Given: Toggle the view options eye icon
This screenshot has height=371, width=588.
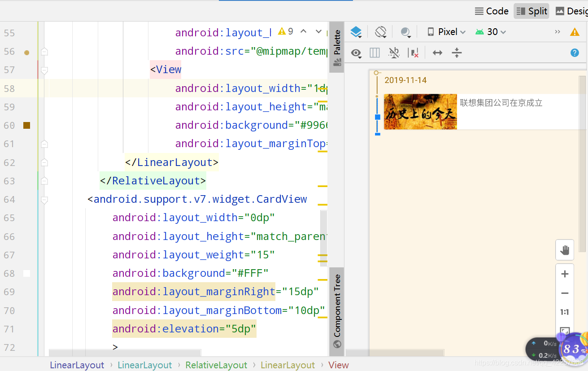Looking at the screenshot, I should 356,53.
